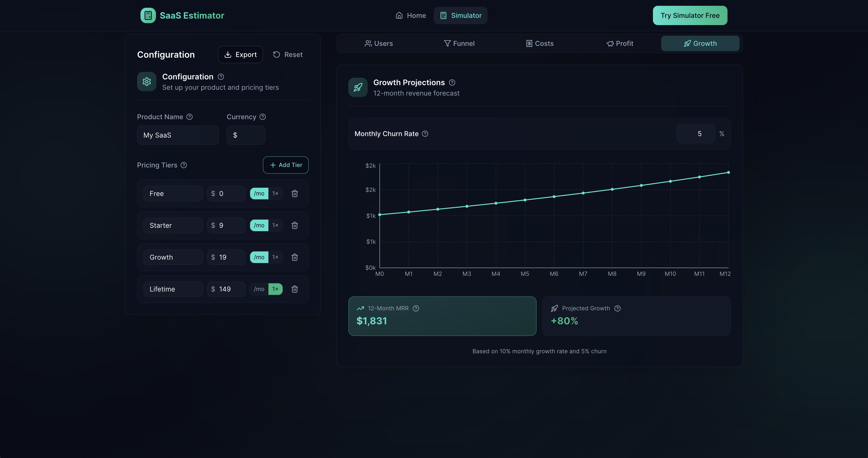Click the 12-Month MRR trending arrow icon
The image size is (868, 458).
pos(360,308)
